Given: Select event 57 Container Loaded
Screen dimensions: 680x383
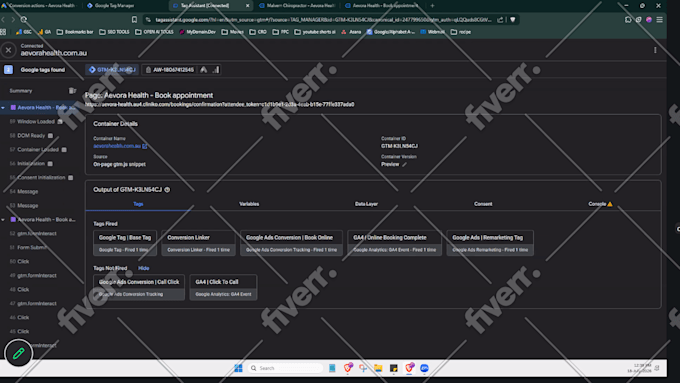Looking at the screenshot, I should point(38,150).
